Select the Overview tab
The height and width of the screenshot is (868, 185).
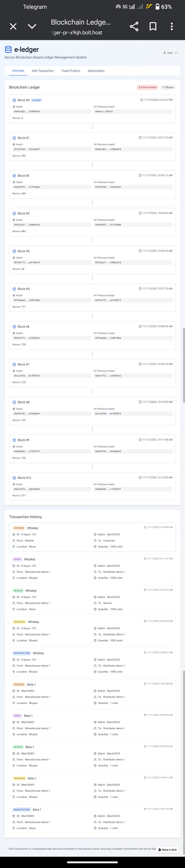(x=18, y=71)
